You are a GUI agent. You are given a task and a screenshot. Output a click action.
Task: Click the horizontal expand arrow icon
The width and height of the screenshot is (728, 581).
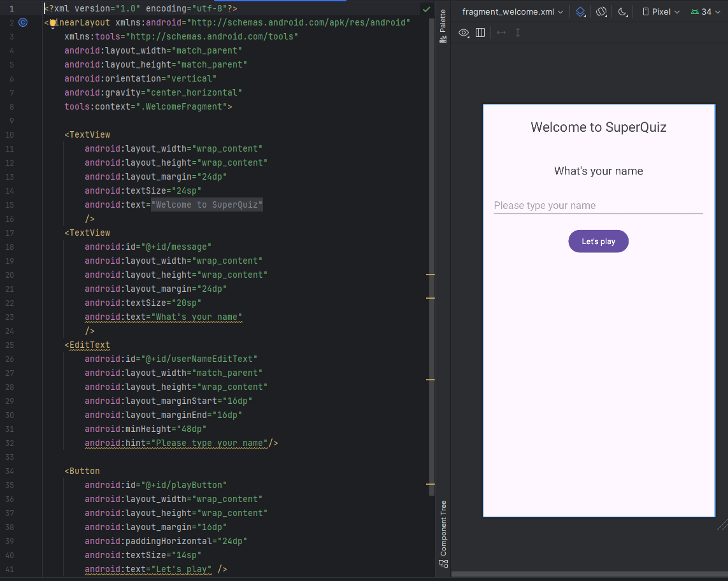tap(501, 32)
